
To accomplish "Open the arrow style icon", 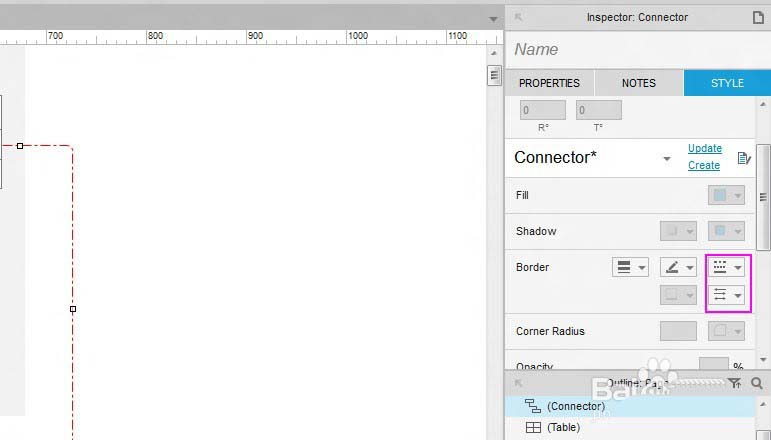I will [726, 295].
